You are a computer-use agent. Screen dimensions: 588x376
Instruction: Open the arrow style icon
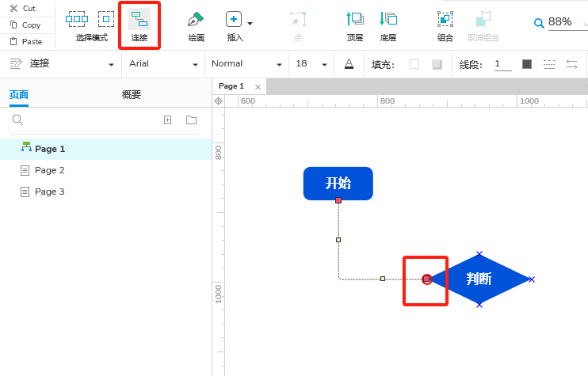click(571, 64)
